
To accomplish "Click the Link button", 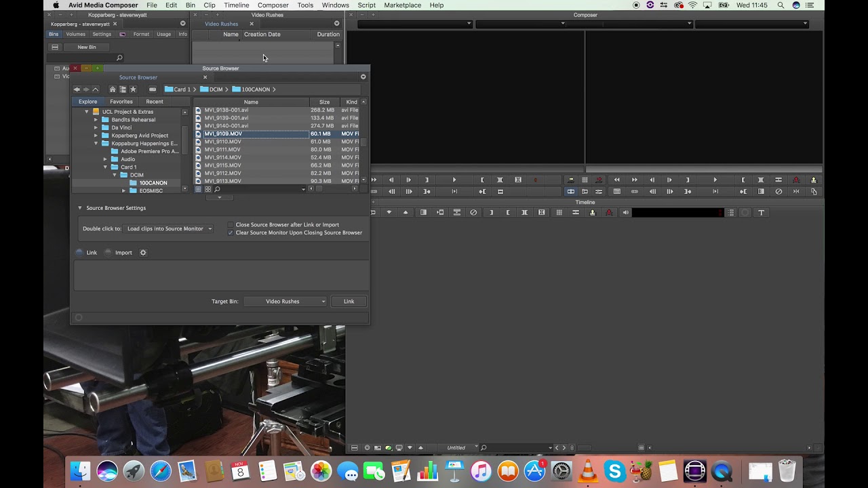I will [349, 302].
